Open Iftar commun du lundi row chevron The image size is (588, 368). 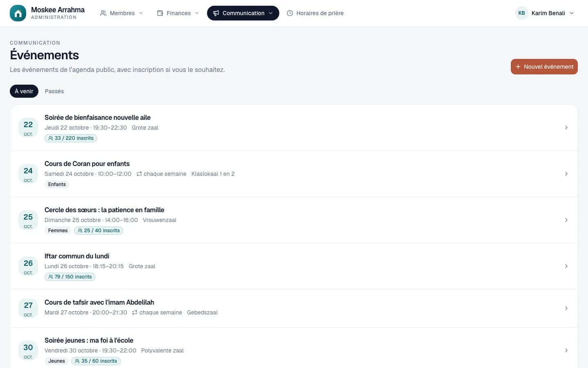pos(566,266)
